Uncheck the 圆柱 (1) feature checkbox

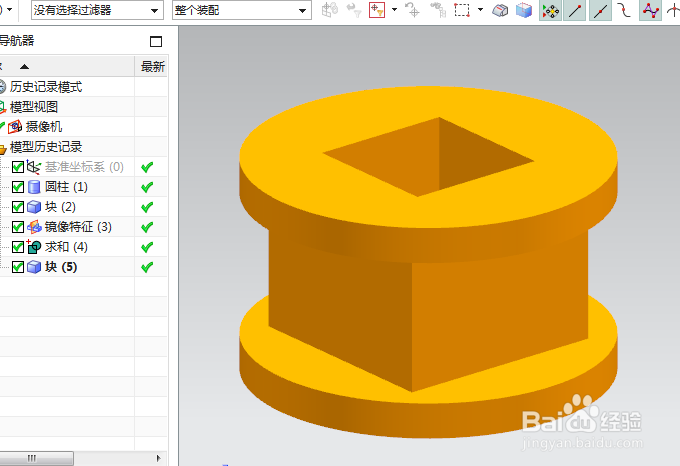point(18,187)
